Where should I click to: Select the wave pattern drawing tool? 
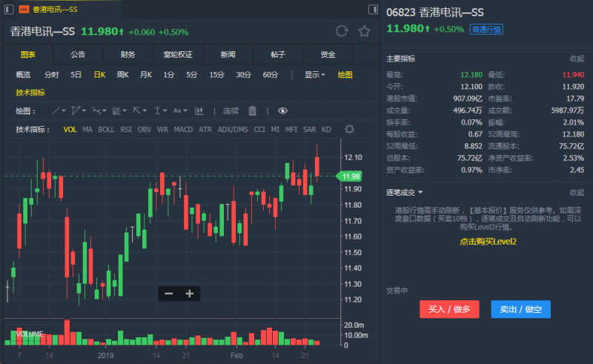click(x=96, y=111)
